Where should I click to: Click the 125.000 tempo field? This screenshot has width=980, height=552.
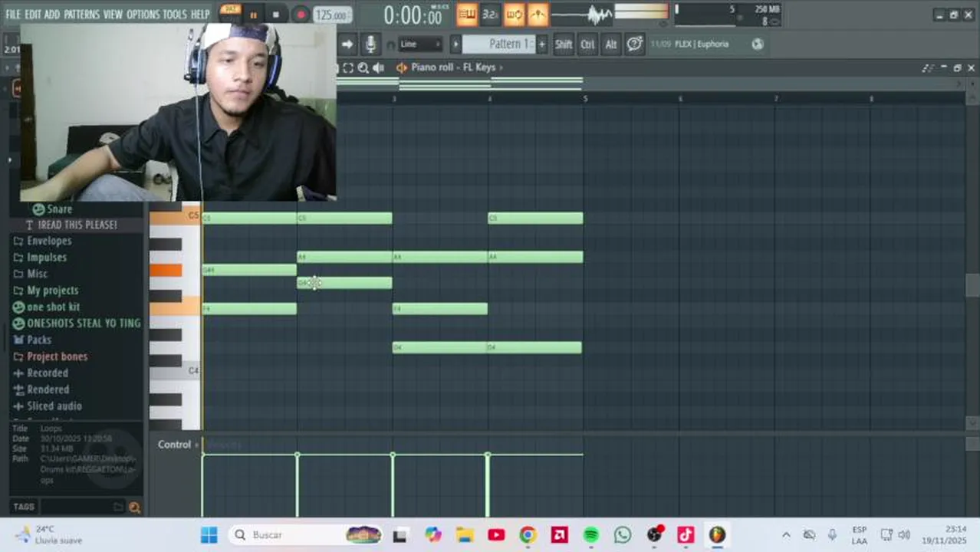click(x=332, y=15)
